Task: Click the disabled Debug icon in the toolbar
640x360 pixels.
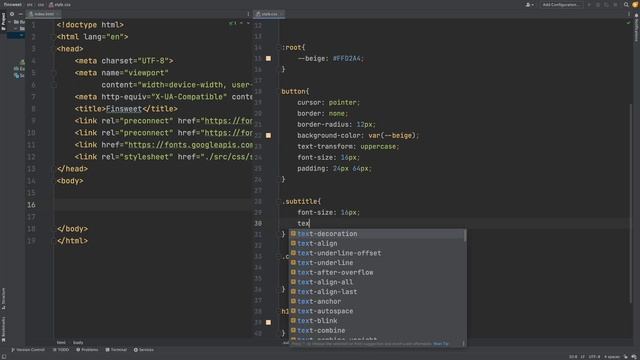Action: [598, 5]
